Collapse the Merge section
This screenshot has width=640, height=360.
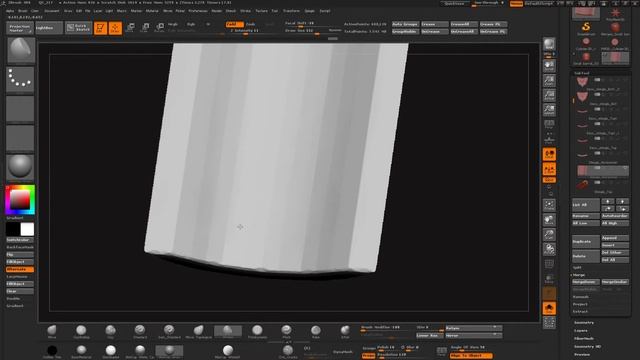click(579, 275)
